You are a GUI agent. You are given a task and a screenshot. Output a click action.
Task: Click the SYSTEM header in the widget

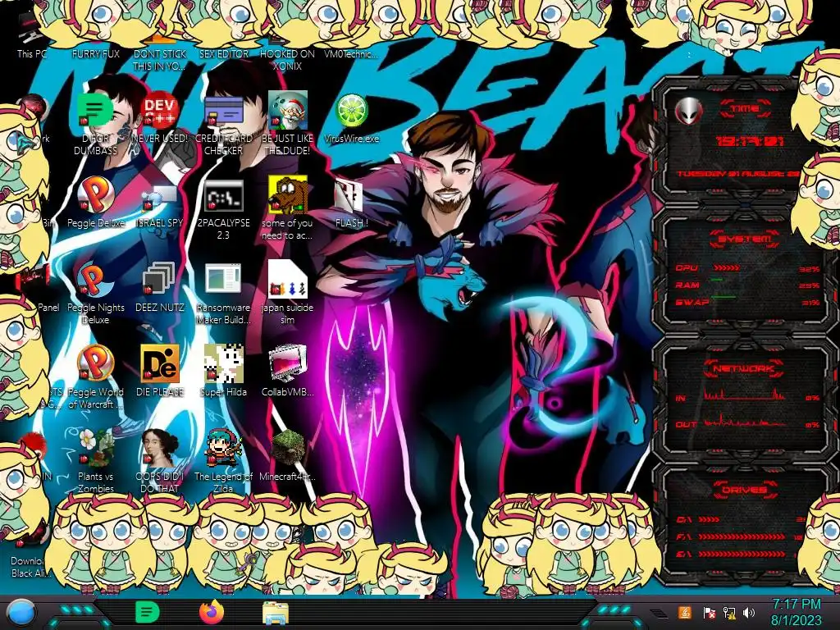[x=744, y=239]
